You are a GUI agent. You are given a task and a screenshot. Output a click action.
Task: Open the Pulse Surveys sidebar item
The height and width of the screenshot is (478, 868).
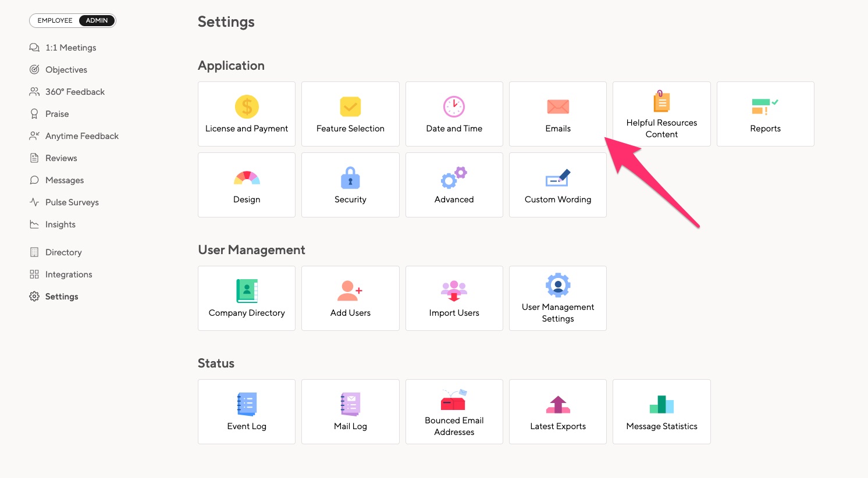(72, 202)
